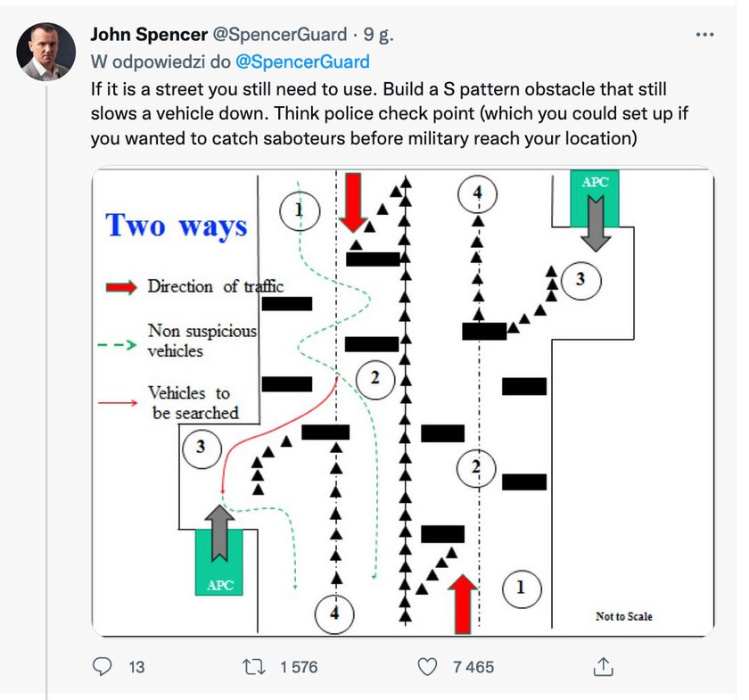This screenshot has height=700, width=749.
Task: Click John Spencer's profile avatar
Action: (45, 52)
